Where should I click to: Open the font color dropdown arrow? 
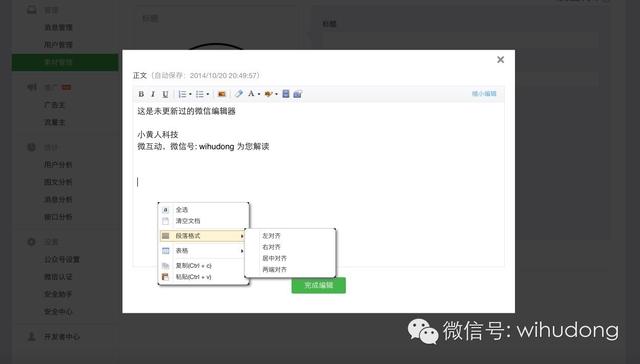click(259, 94)
